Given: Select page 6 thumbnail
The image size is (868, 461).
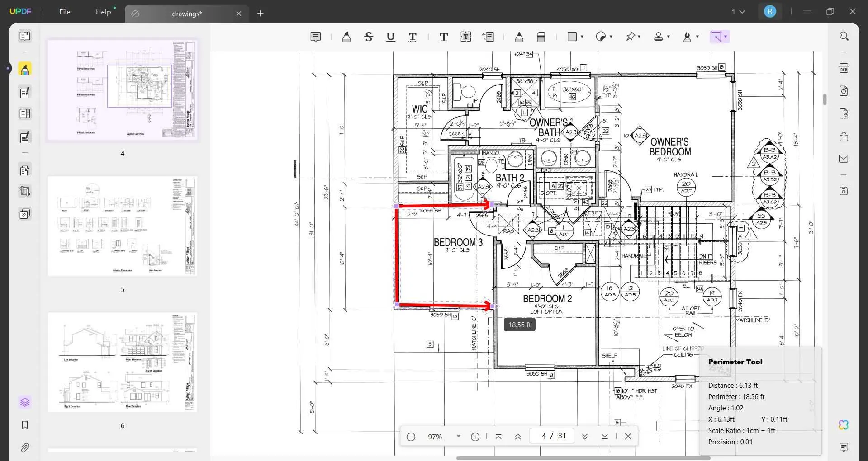Looking at the screenshot, I should coord(123,362).
